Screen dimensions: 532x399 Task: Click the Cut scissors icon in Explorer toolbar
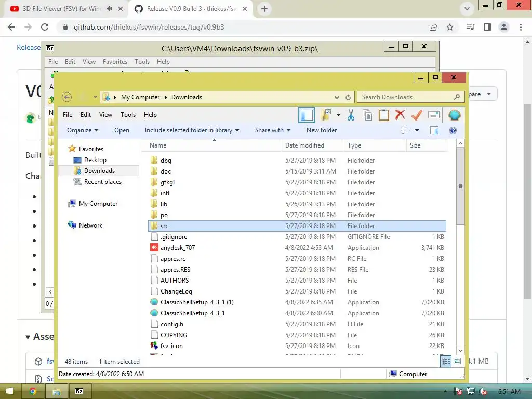click(x=351, y=115)
